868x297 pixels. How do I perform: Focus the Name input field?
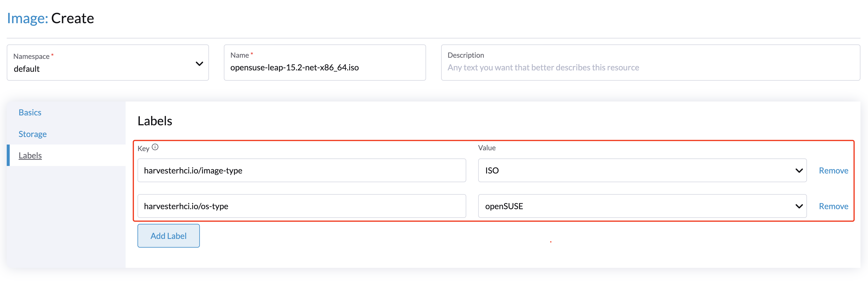pos(324,67)
